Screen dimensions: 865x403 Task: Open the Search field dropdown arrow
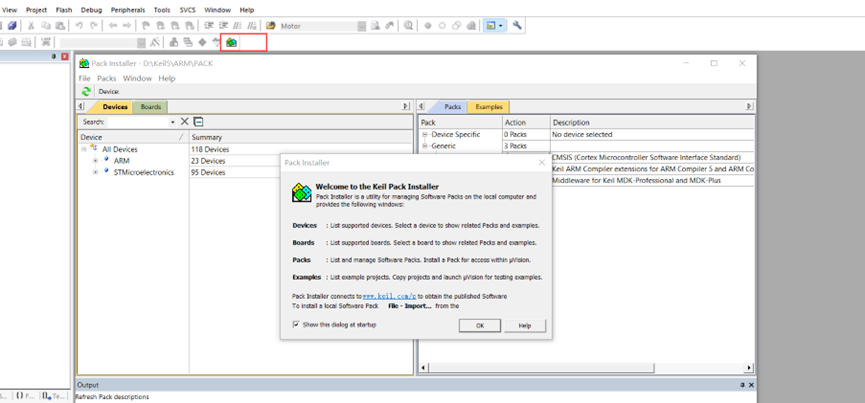point(173,122)
